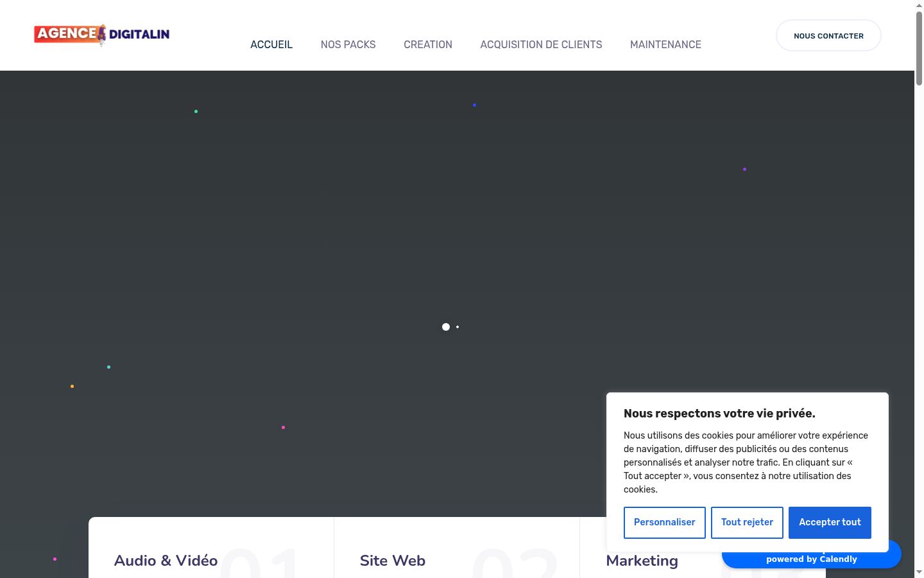This screenshot has height=578, width=924.
Task: Select the small white slider dot
Action: 458,327
